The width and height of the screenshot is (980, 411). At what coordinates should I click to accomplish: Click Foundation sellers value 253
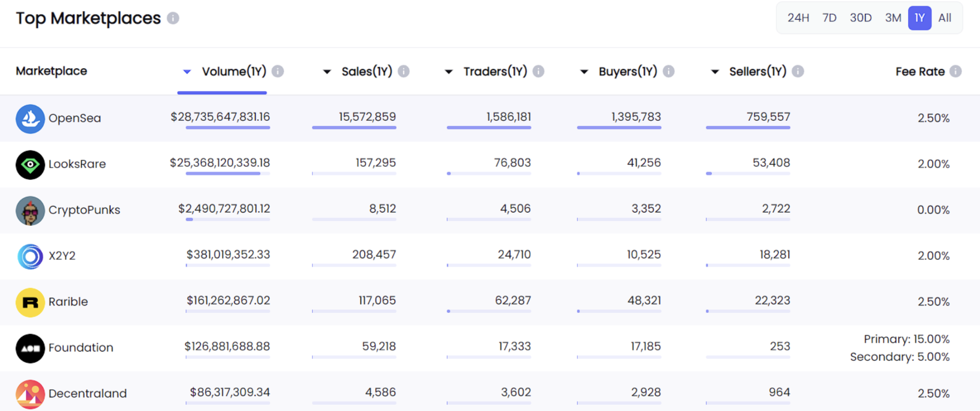click(x=780, y=346)
